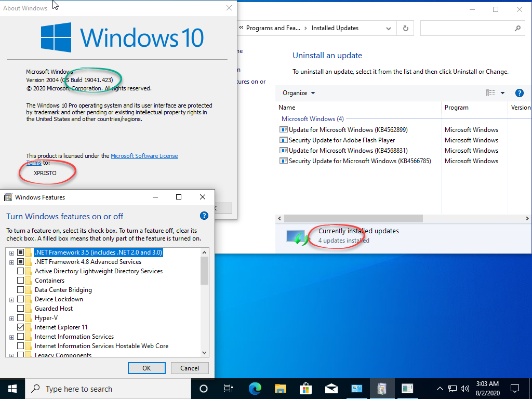
Task: Open the taskbar clock and date
Action: [487, 389]
